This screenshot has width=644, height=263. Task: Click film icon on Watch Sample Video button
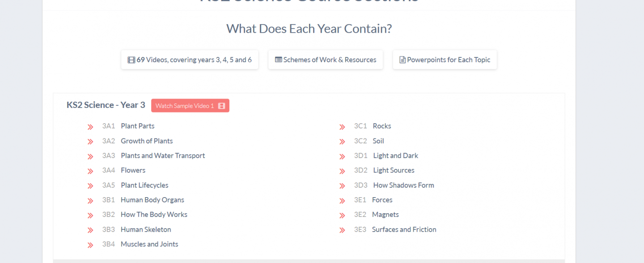(x=221, y=106)
